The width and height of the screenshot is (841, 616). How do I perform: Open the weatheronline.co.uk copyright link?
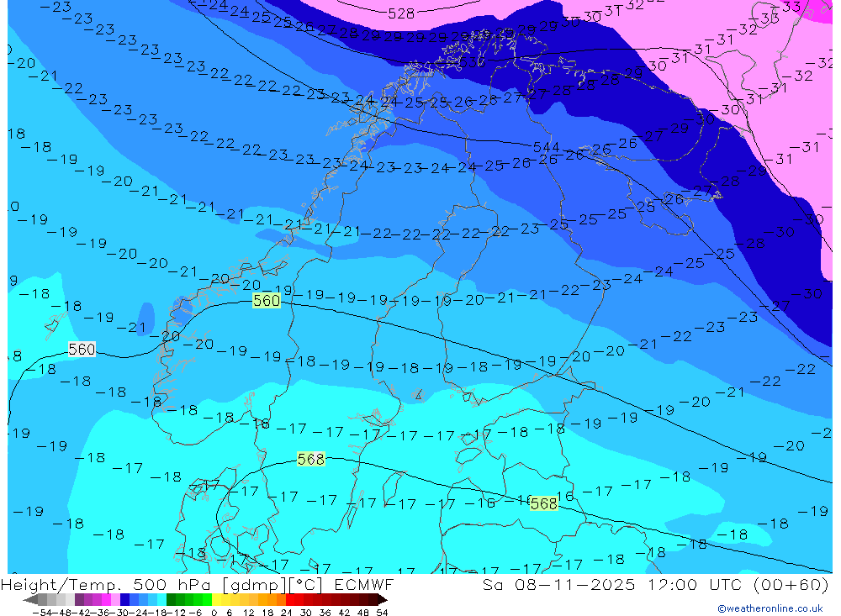[770, 608]
